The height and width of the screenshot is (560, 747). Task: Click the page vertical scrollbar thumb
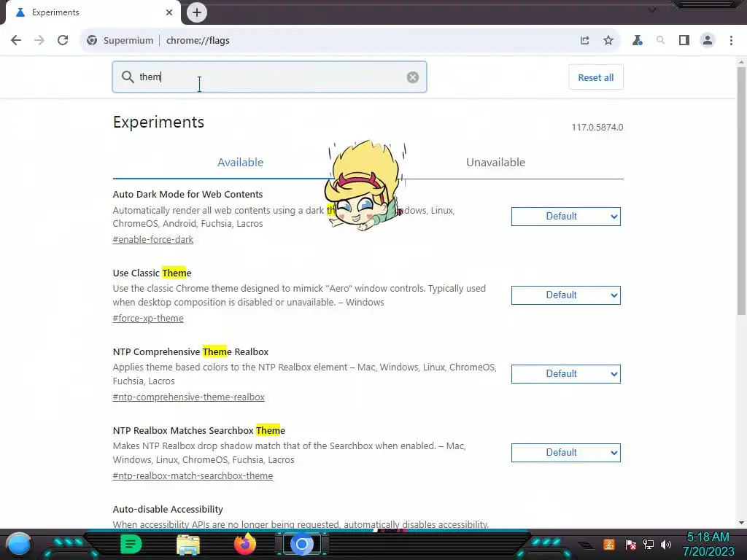pyautogui.click(x=741, y=190)
